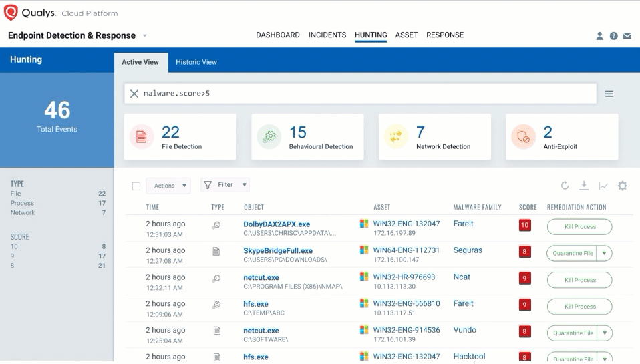Image resolution: width=640 pixels, height=364 pixels.
Task: Click the refresh icon above the table
Action: coord(565,186)
